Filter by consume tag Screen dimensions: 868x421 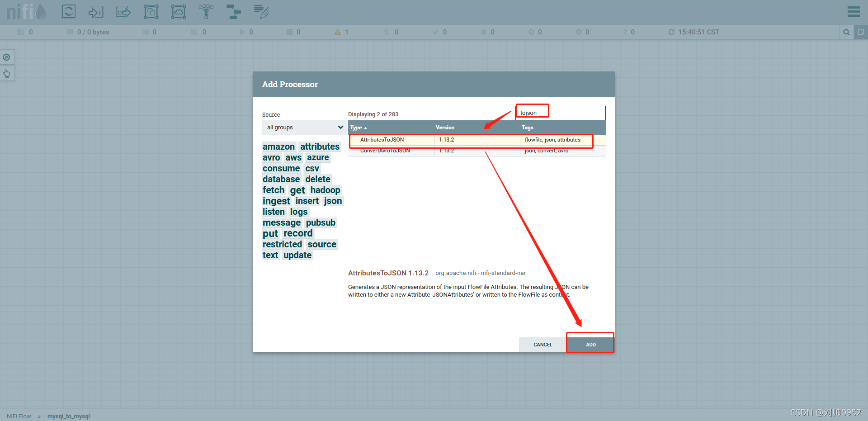281,168
